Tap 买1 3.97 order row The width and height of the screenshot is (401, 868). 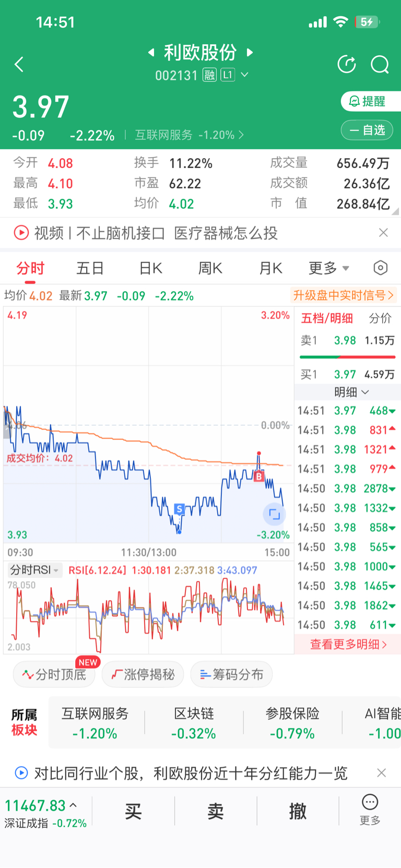pos(347,374)
